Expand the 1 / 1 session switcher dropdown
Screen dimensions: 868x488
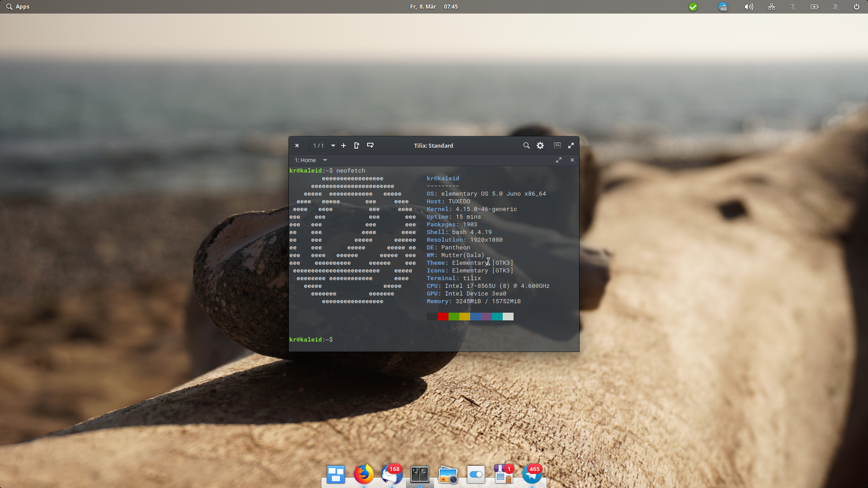pos(333,145)
